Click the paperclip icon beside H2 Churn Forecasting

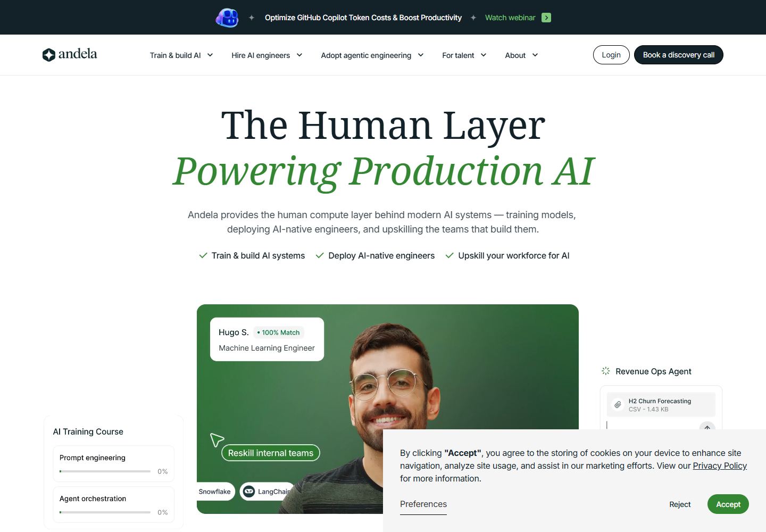tap(618, 405)
